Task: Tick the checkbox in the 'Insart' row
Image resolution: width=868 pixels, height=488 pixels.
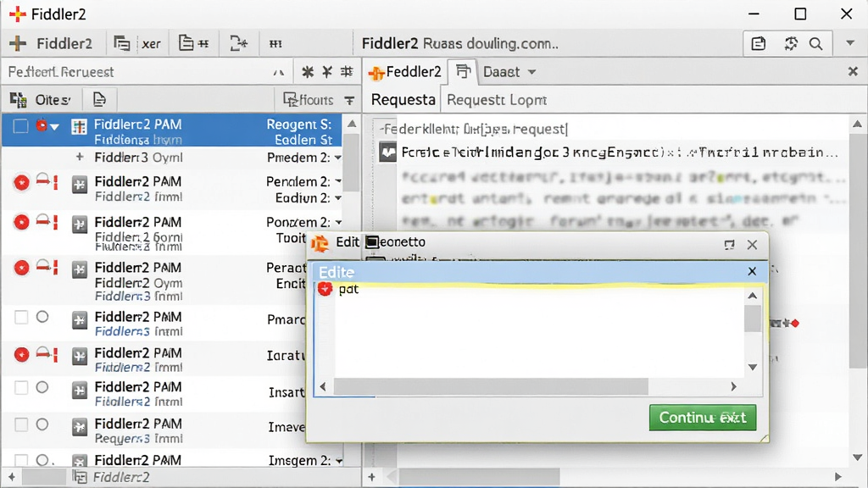Action: coord(21,387)
